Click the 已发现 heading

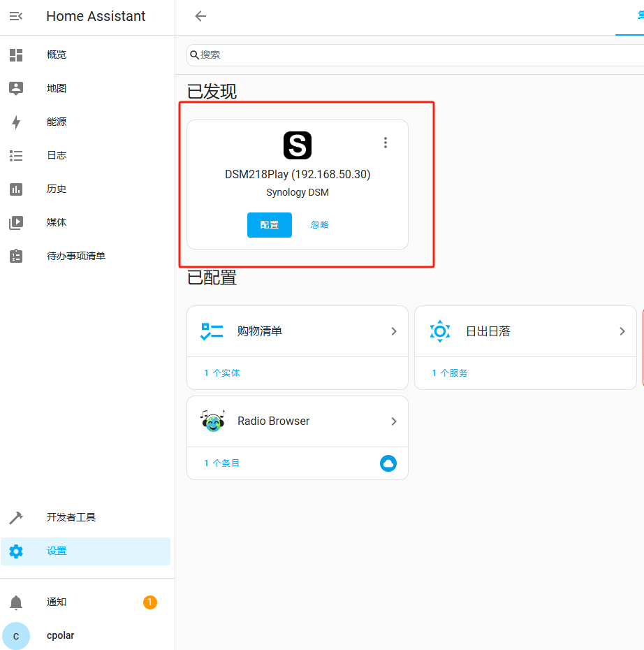click(x=212, y=92)
